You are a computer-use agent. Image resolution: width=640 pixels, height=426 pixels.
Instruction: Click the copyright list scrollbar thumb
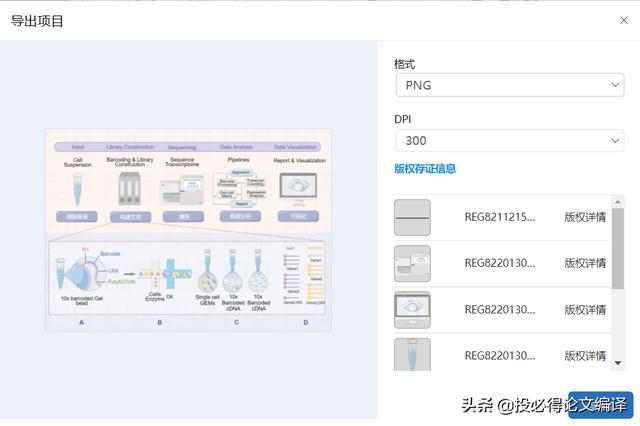coord(618,248)
